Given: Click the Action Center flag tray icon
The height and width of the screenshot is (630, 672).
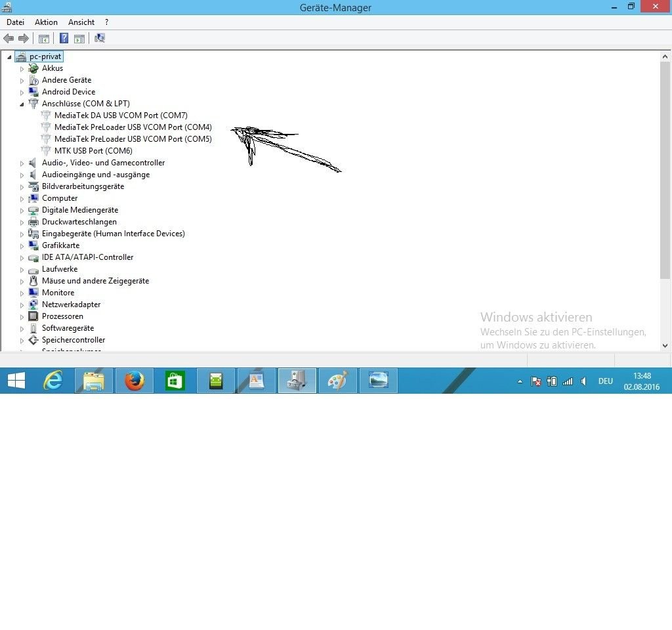Looking at the screenshot, I should point(535,381).
